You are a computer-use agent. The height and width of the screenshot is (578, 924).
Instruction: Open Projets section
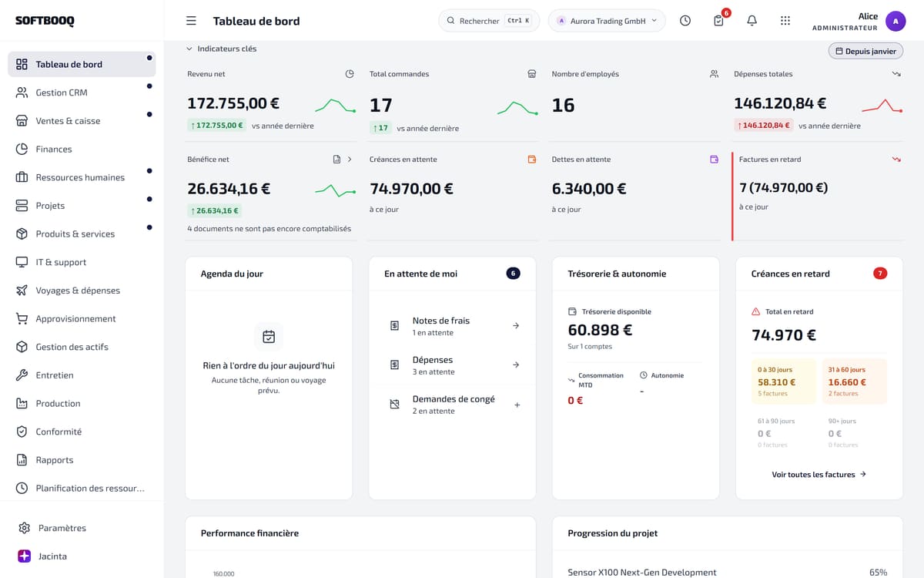click(82, 206)
